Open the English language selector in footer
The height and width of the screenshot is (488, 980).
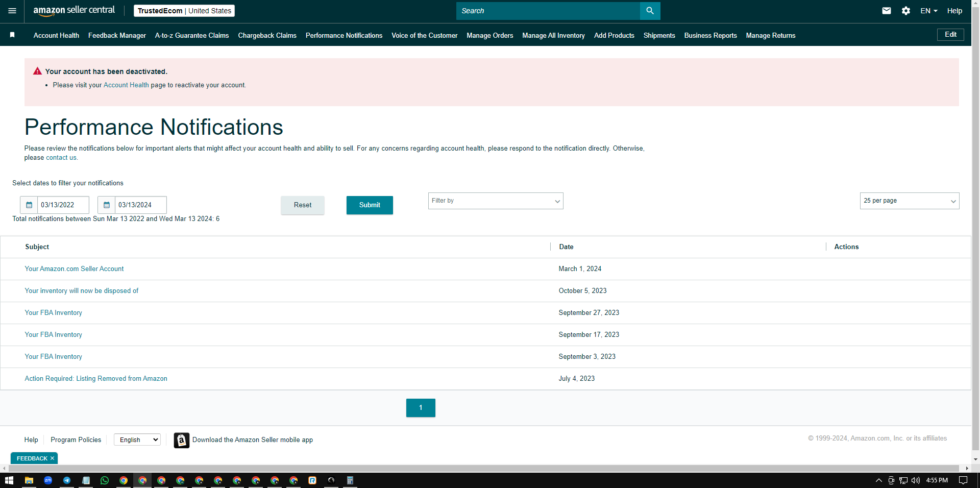137,440
